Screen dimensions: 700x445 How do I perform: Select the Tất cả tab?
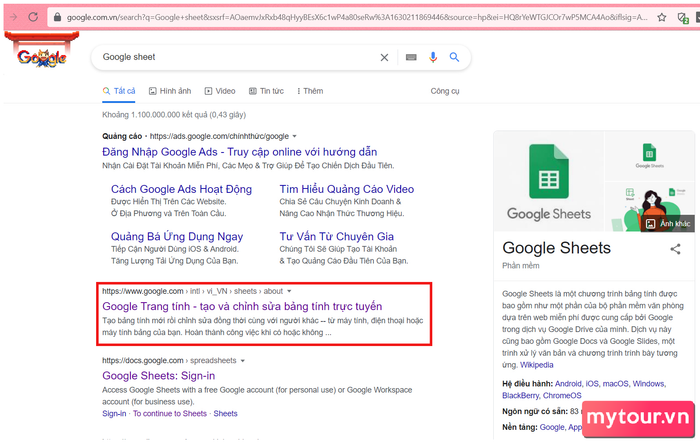pyautogui.click(x=119, y=91)
